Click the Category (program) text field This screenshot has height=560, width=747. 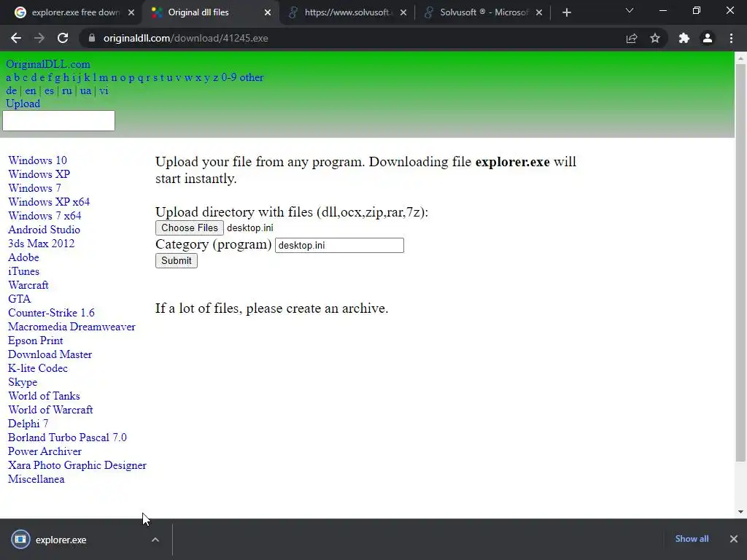[339, 245]
